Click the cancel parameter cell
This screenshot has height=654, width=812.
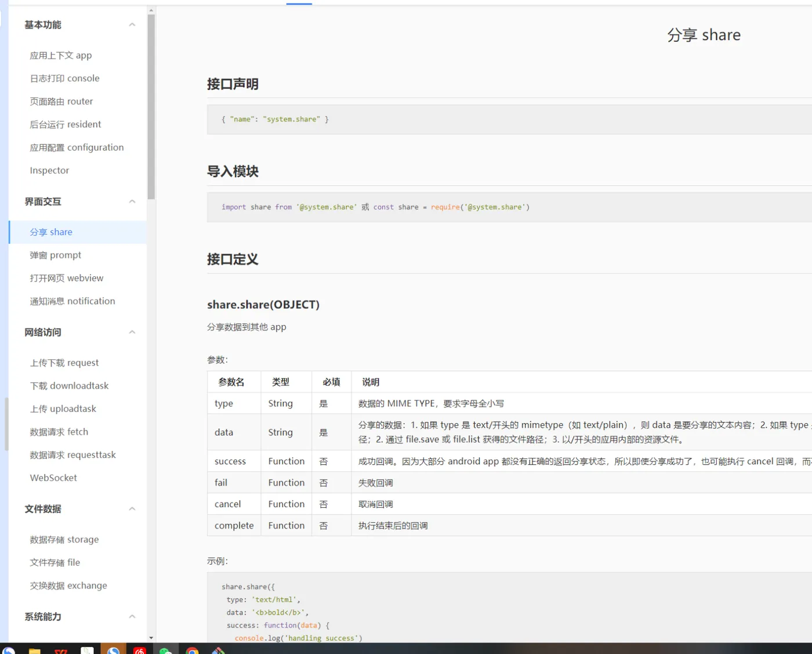[234, 504]
